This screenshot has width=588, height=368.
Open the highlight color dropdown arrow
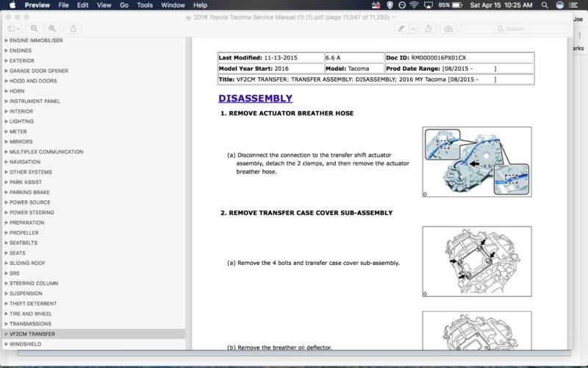413,29
